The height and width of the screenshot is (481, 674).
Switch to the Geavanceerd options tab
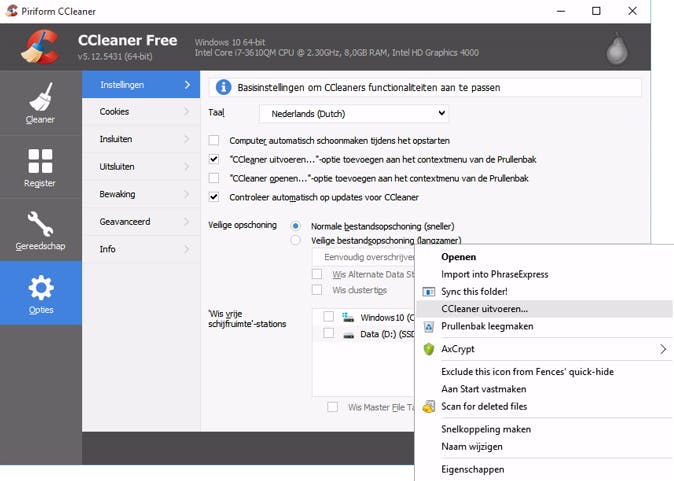(141, 222)
